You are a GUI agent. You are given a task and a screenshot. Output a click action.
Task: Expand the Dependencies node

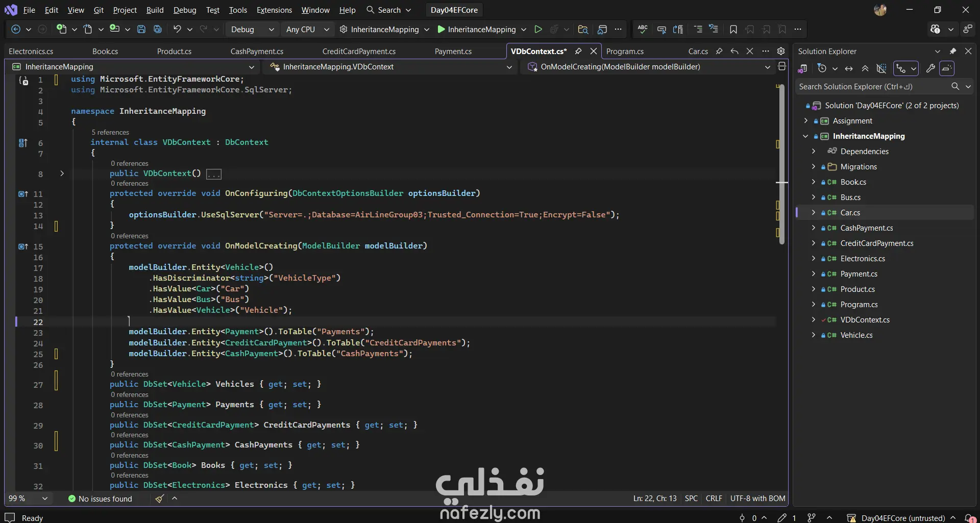coord(813,152)
